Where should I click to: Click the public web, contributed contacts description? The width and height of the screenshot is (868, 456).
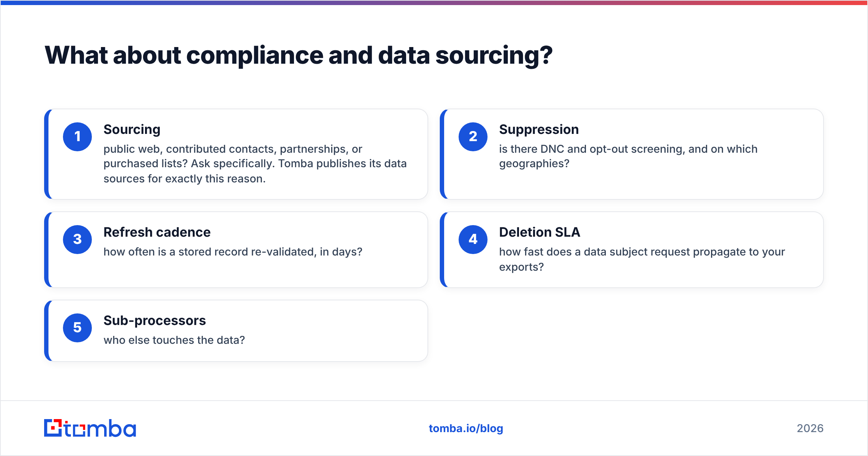[255, 164]
